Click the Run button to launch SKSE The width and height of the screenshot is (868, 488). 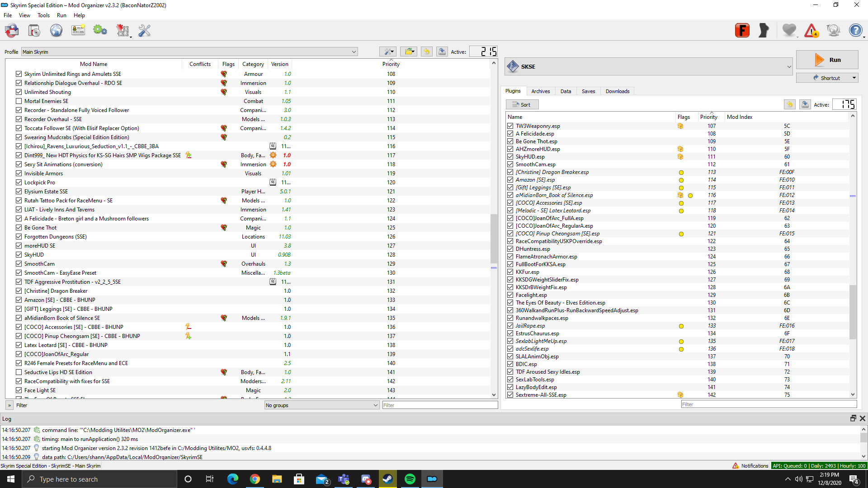point(827,60)
